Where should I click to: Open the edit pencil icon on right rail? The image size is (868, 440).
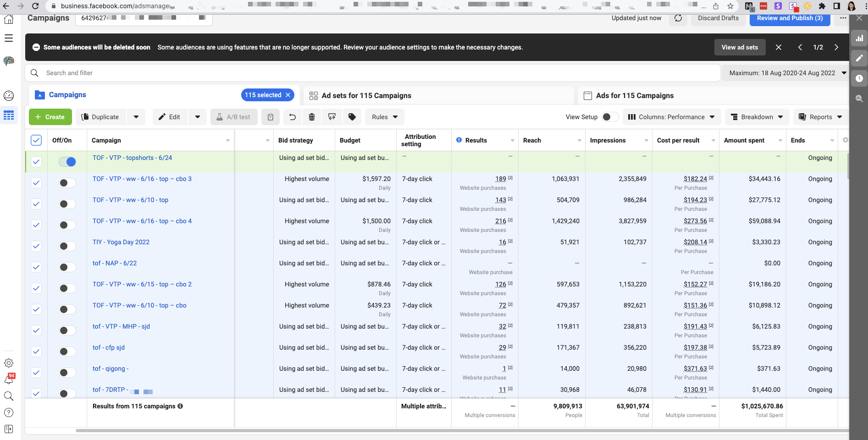click(859, 58)
